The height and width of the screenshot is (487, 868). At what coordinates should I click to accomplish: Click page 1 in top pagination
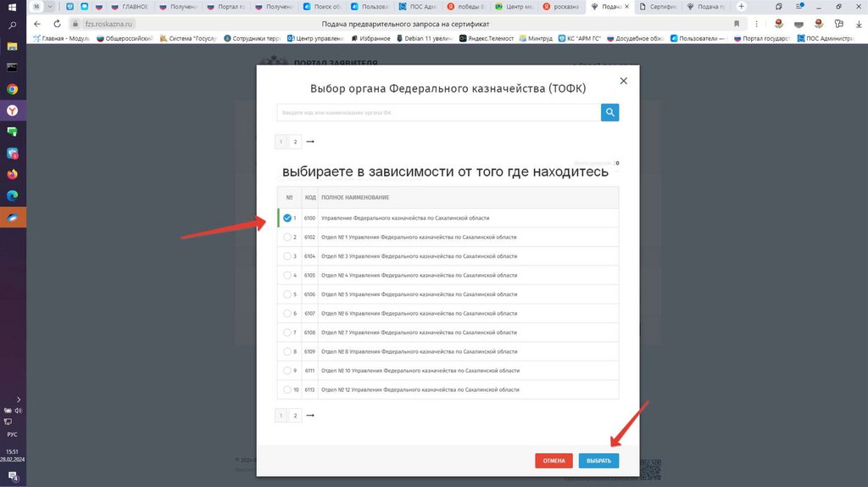pos(281,142)
